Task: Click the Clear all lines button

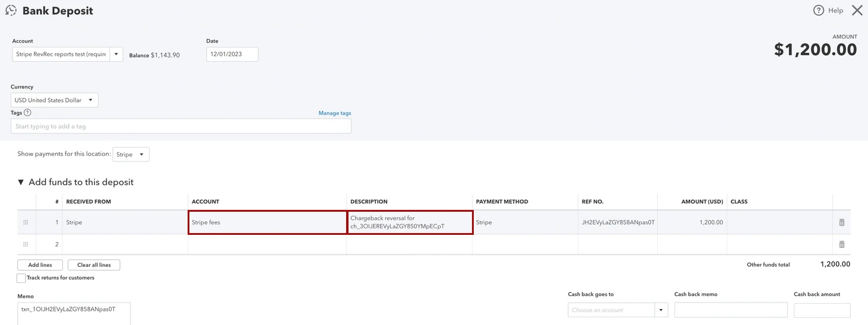Action: [94, 265]
